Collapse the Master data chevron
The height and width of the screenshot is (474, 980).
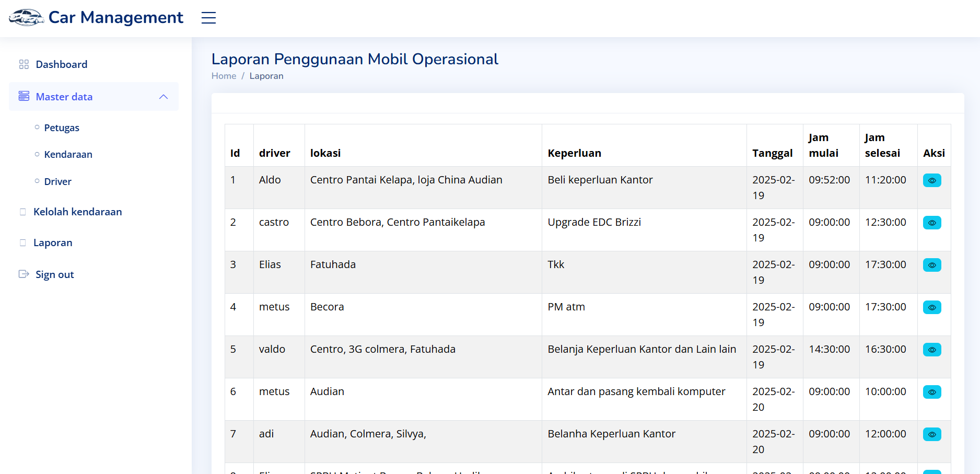tap(164, 97)
